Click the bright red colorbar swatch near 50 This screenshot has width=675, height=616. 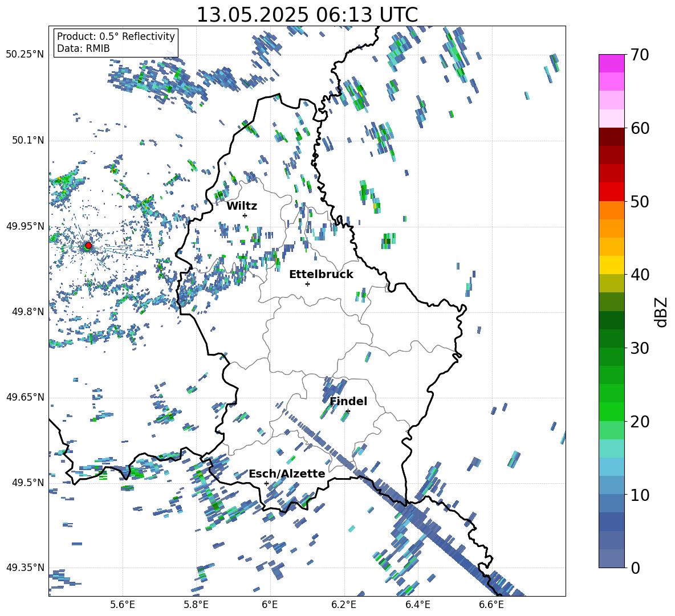coord(612,192)
